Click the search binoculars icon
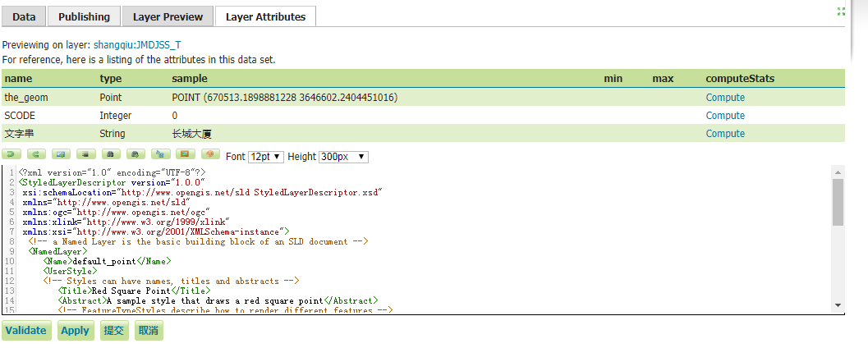The height and width of the screenshot is (348, 868). [111, 154]
